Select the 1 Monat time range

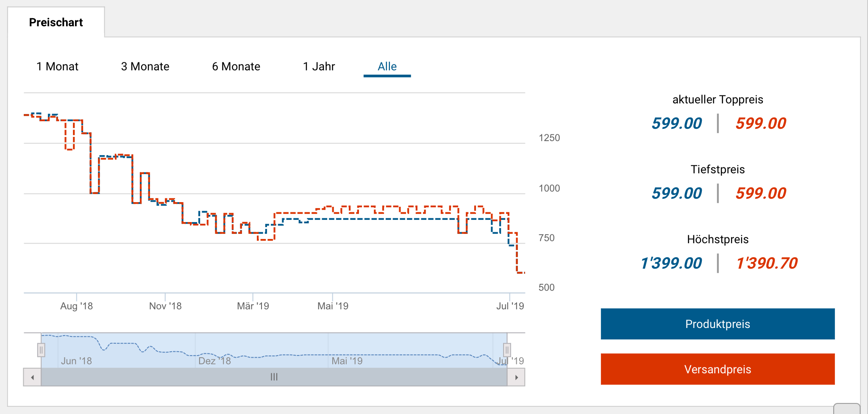coord(57,67)
